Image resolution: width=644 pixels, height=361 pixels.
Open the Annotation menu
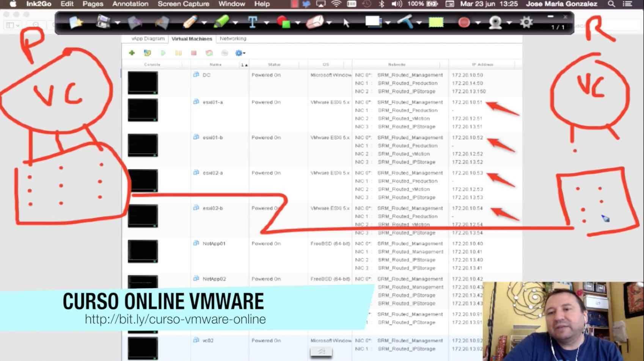point(130,4)
